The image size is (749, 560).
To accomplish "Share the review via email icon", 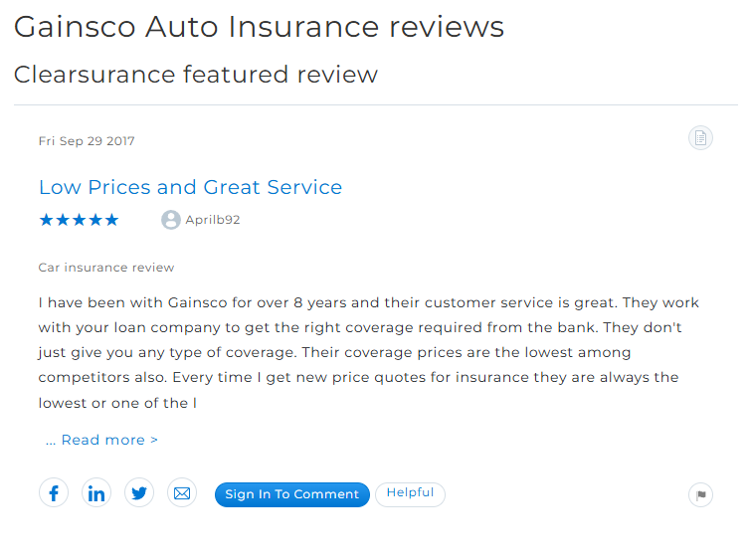I will (182, 493).
